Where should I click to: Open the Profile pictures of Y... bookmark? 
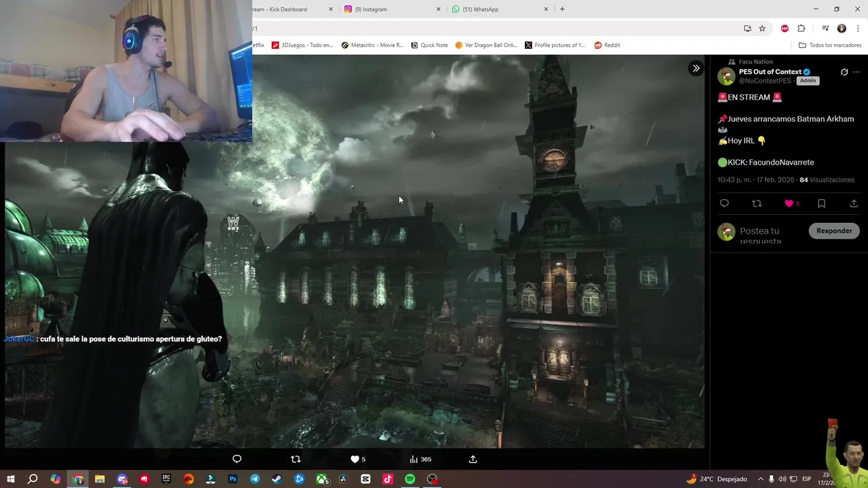tap(555, 45)
